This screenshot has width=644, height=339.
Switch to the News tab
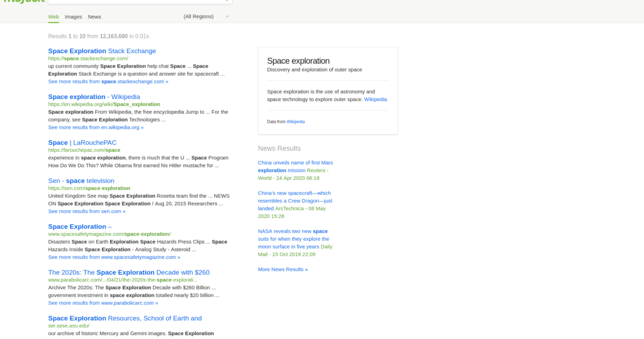pyautogui.click(x=94, y=17)
